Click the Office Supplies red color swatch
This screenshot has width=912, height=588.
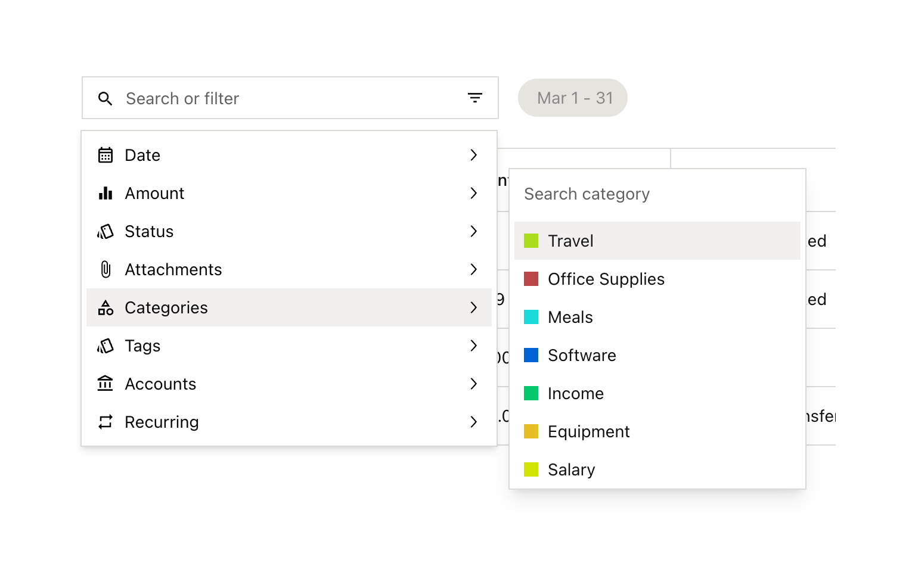point(532,279)
